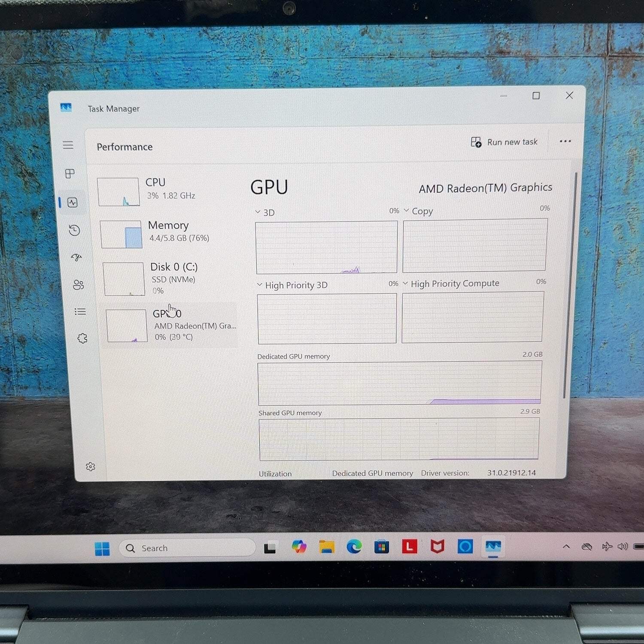Open File Explorer from the taskbar
The width and height of the screenshot is (644, 644).
[327, 547]
